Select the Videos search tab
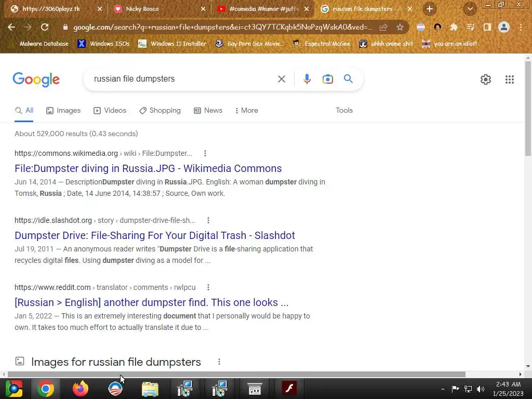532x399 pixels. pyautogui.click(x=110, y=111)
